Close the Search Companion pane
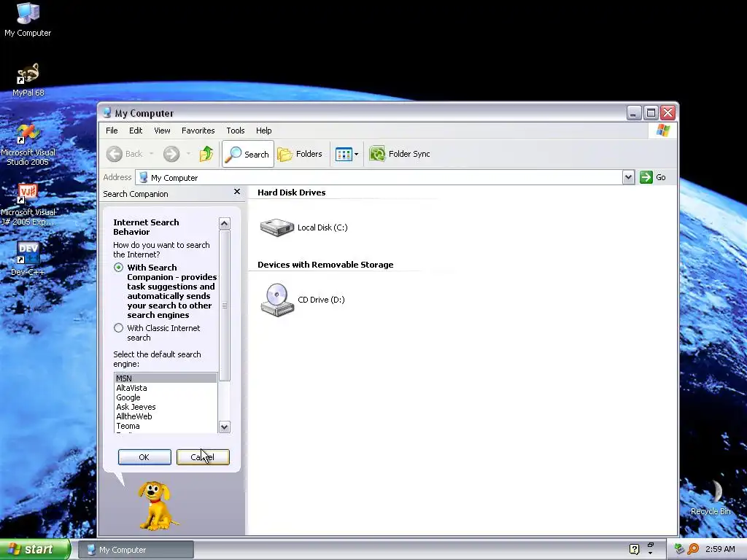Viewport: 747px width, 560px height. click(x=237, y=192)
